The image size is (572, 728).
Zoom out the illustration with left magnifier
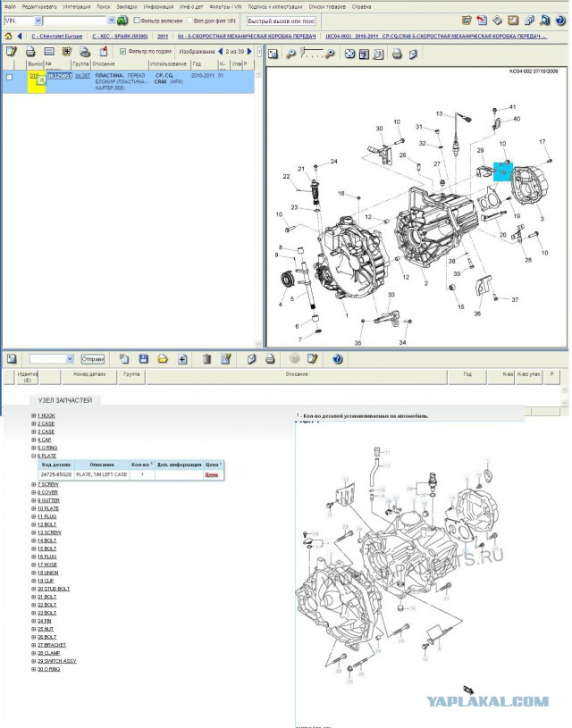[x=290, y=54]
